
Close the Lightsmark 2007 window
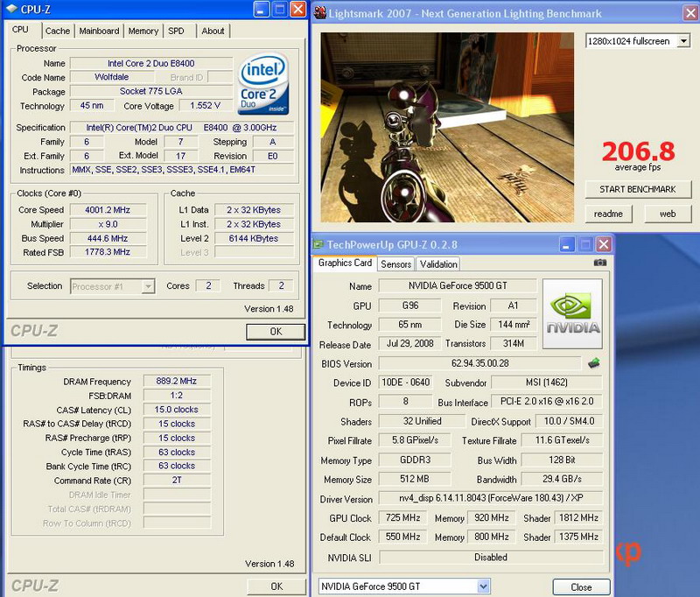click(690, 13)
